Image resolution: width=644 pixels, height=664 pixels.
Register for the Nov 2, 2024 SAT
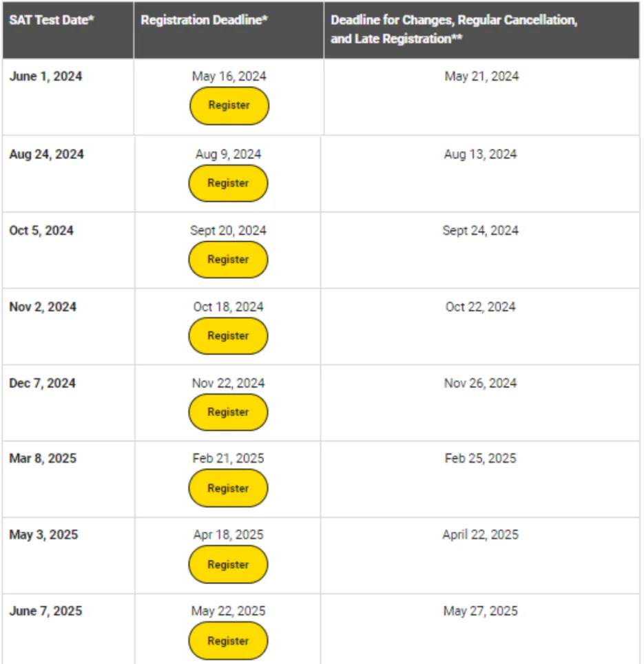point(228,336)
